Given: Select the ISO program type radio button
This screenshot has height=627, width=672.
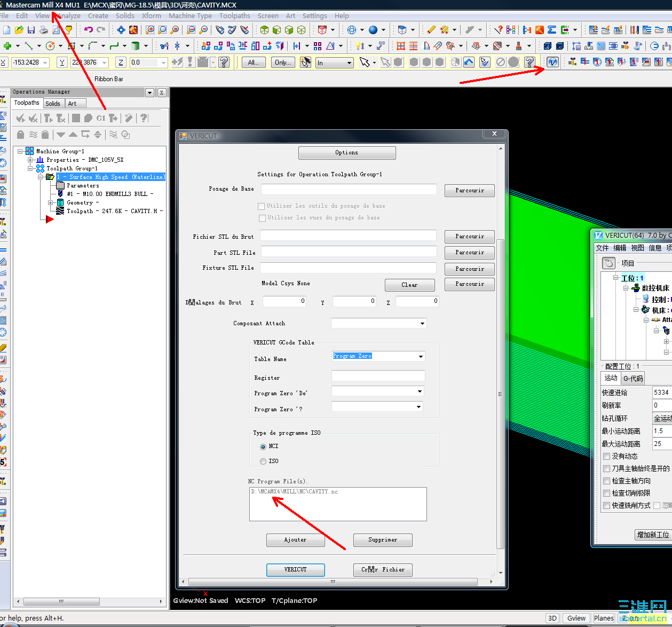Looking at the screenshot, I should point(263,461).
